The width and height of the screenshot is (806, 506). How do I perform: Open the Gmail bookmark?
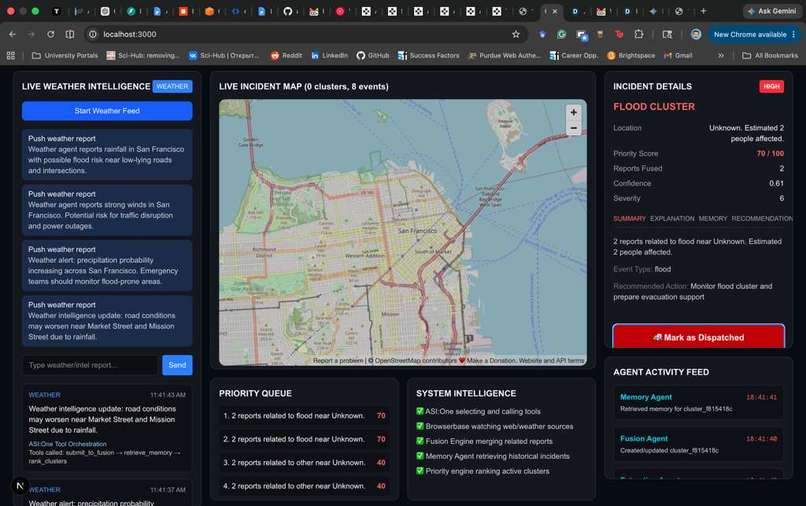tap(679, 56)
